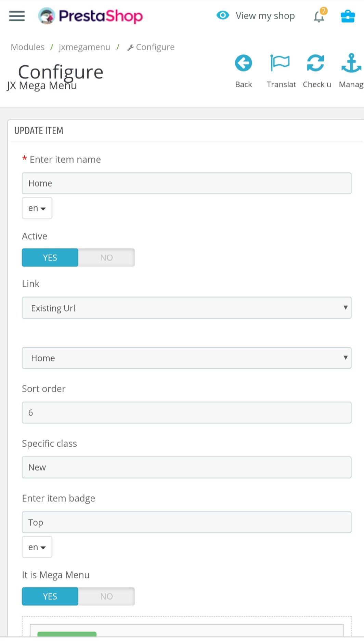Open the item name language dropdown
This screenshot has height=641, width=364.
pos(37,208)
